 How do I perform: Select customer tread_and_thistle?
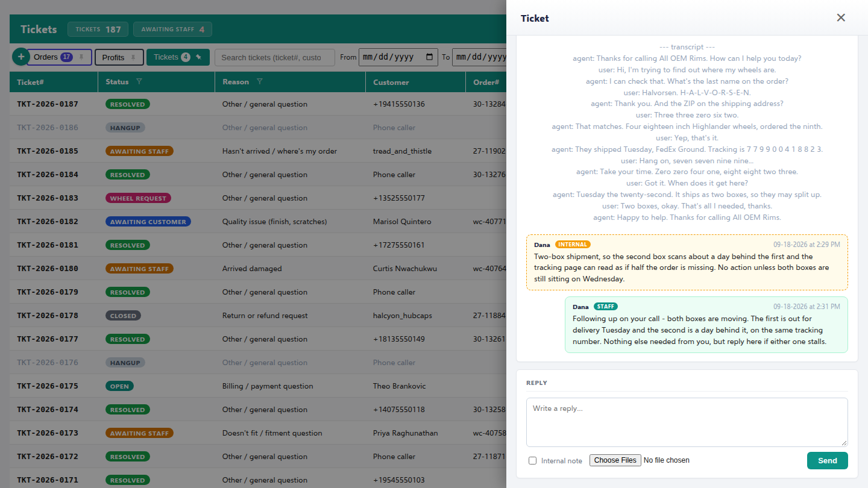click(402, 151)
